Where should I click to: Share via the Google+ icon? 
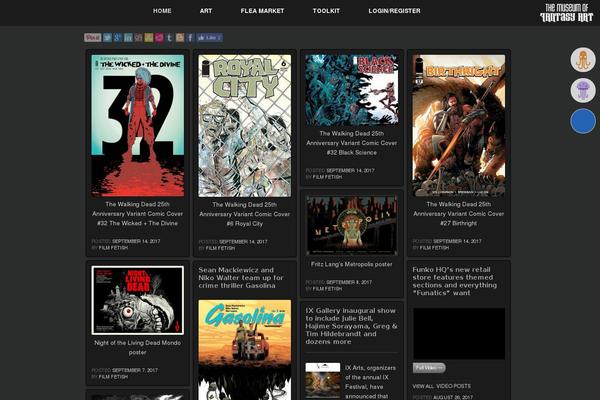[117, 38]
